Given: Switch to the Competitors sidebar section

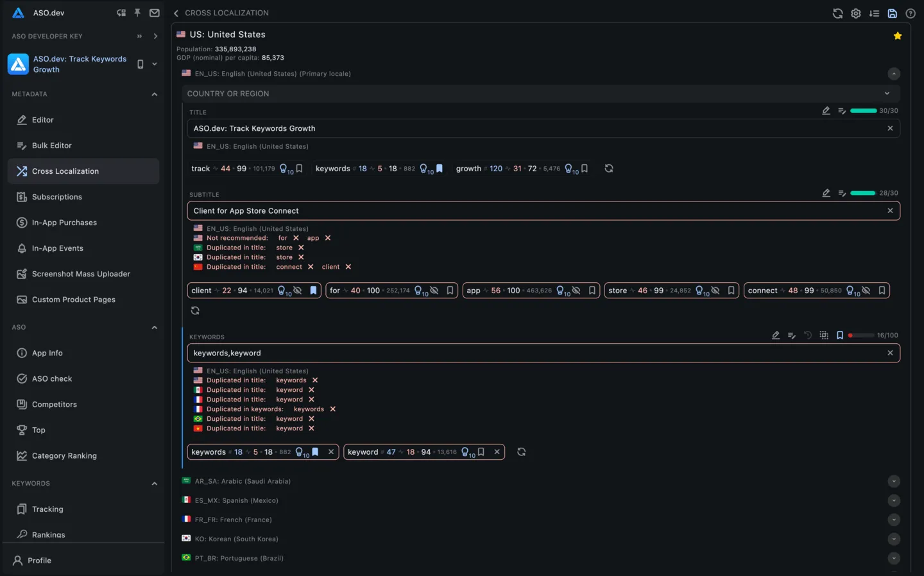Looking at the screenshot, I should click(54, 404).
